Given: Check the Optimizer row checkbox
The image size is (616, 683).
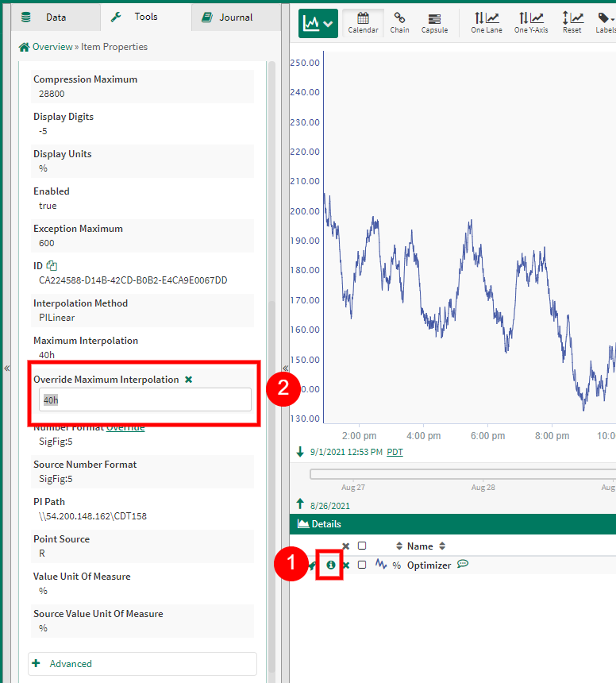Looking at the screenshot, I should click(362, 565).
